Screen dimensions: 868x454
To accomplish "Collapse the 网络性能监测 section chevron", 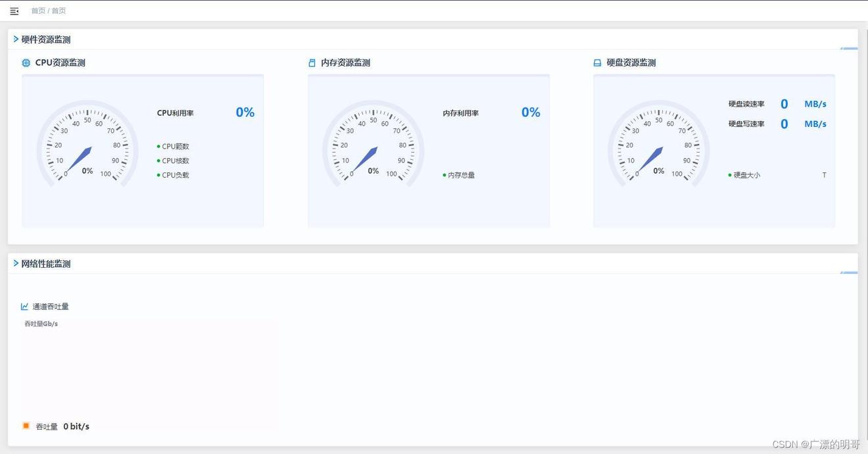I will (16, 264).
